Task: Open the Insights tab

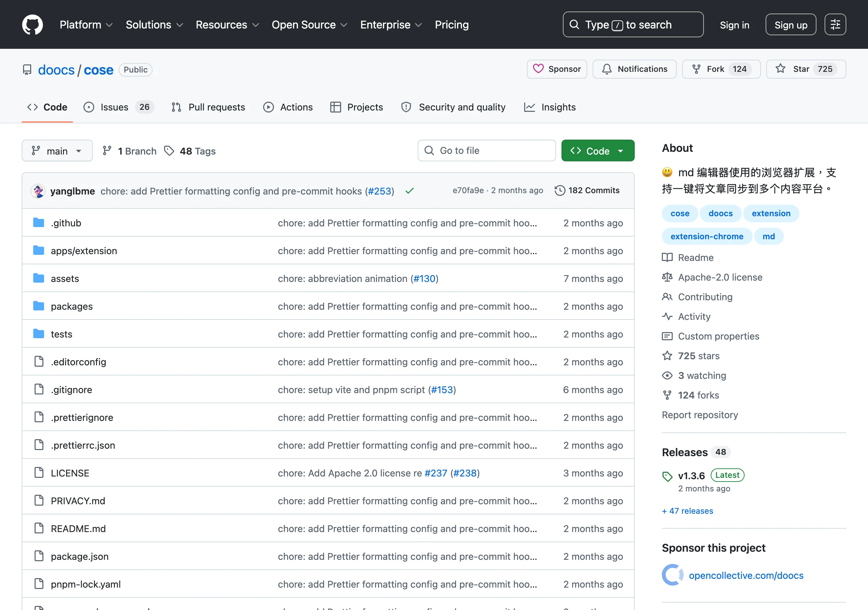Action: pos(550,107)
